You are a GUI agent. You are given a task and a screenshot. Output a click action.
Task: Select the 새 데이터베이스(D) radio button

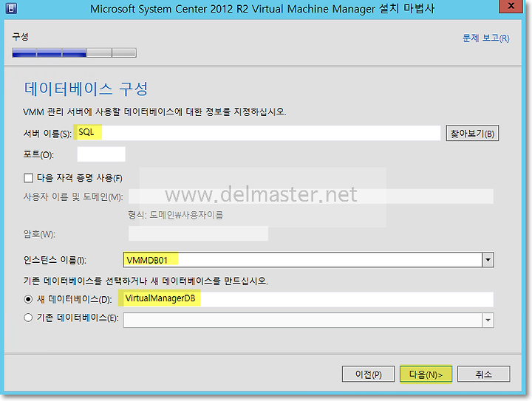(28, 299)
